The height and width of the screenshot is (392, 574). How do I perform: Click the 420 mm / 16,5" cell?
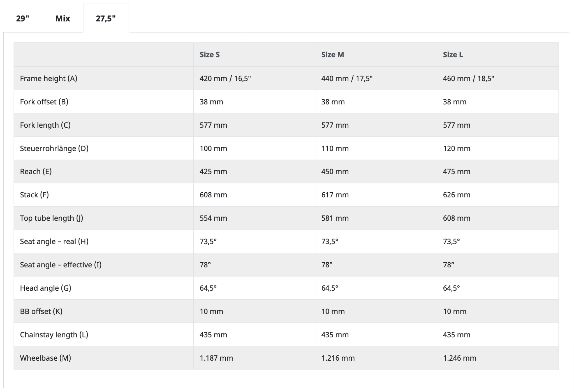[225, 78]
